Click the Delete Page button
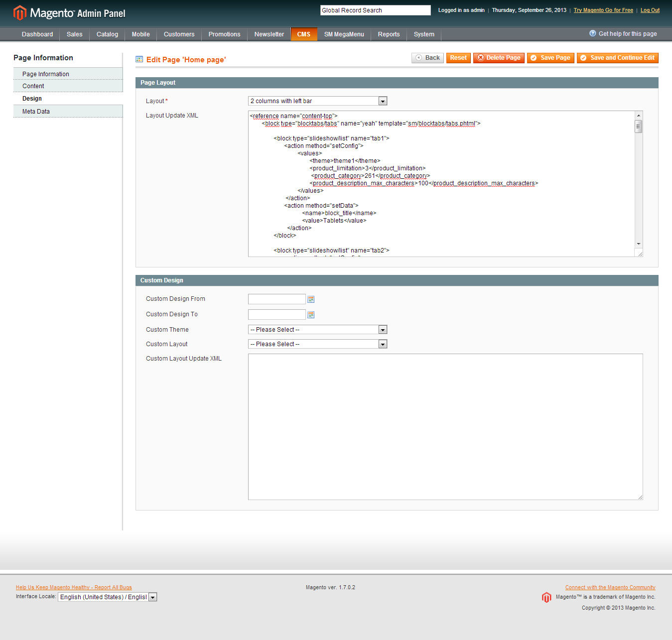 (499, 58)
